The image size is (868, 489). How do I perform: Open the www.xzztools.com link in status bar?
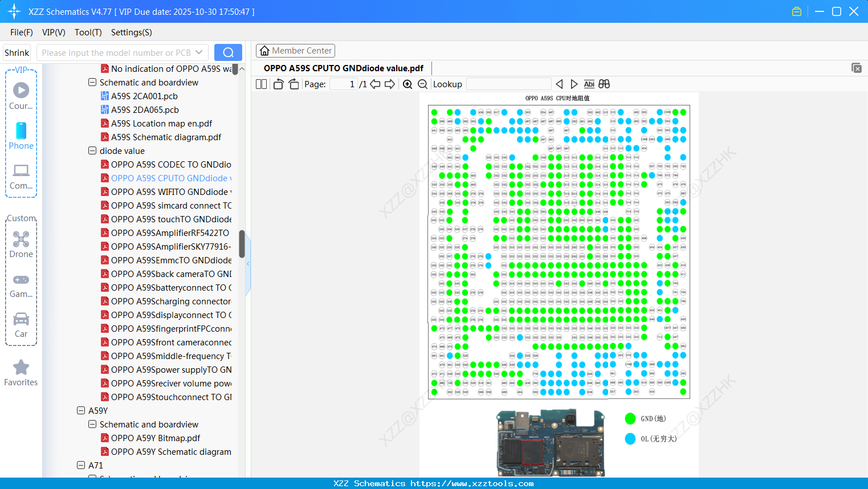[x=472, y=483]
